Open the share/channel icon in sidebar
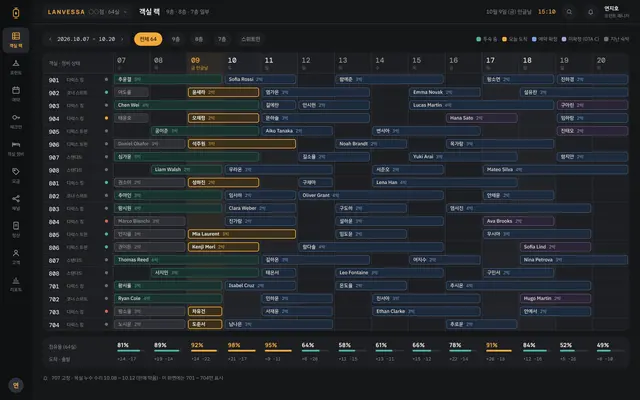Screen dimensions: 640x400 tap(16, 199)
